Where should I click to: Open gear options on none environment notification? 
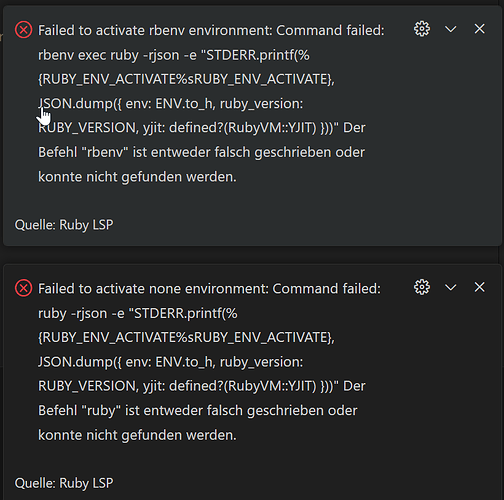point(422,287)
